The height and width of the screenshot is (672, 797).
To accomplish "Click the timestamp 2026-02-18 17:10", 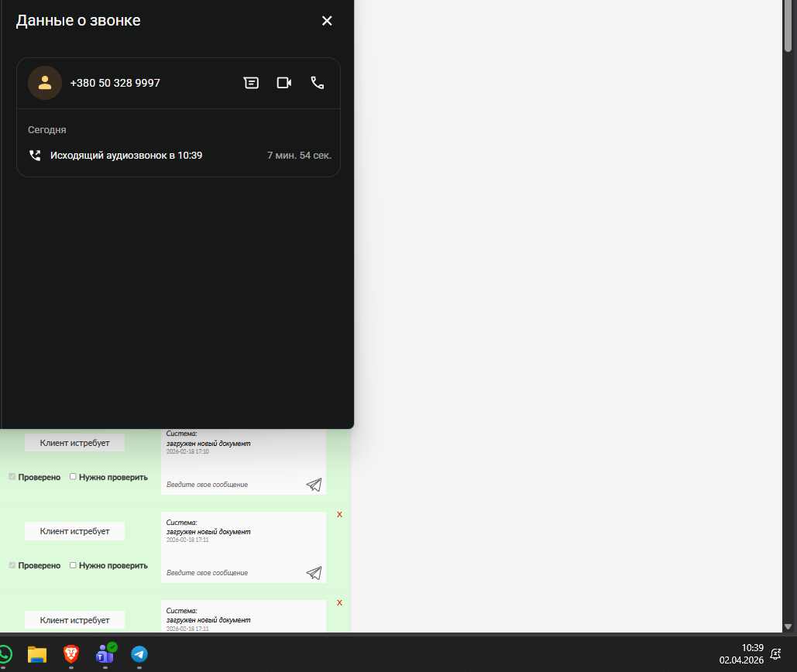I will [x=187, y=451].
